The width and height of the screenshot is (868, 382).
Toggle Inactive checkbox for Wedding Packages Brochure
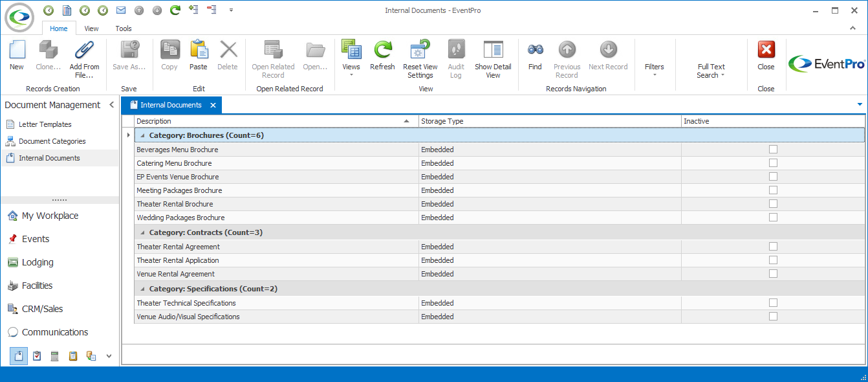(773, 218)
